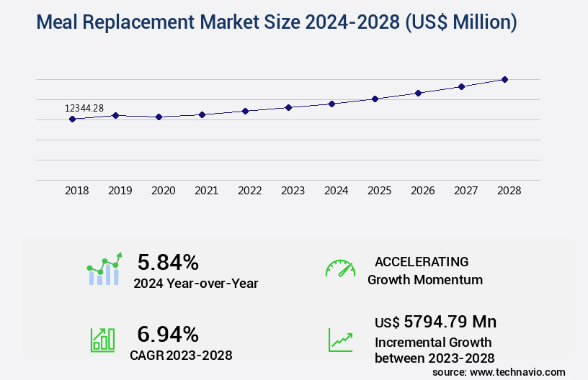Viewport: 588px width, 380px height.
Task: Click the Meal Replacement Market Size title
Action: click(x=276, y=22)
